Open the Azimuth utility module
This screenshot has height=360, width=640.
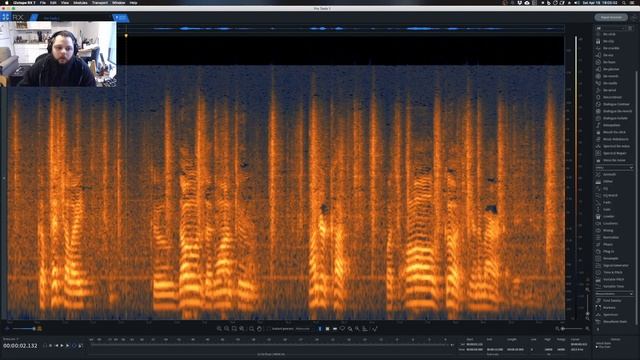coord(609,175)
